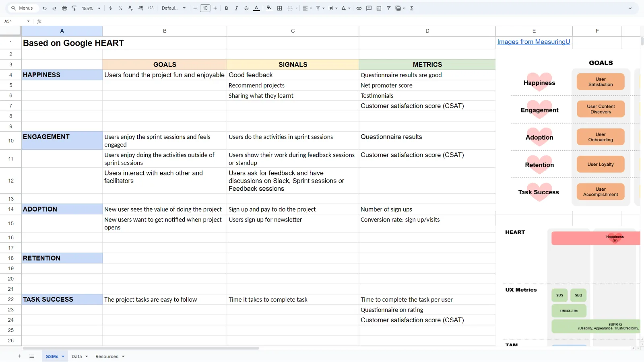644x362 pixels.
Task: Open the functions sigma menu
Action: [x=412, y=8]
